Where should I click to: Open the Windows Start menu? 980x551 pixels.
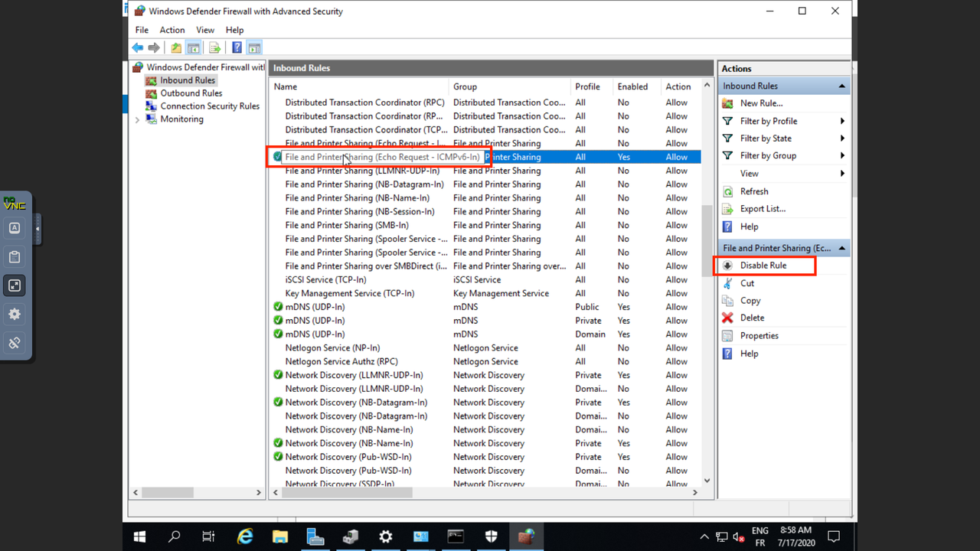tap(140, 536)
